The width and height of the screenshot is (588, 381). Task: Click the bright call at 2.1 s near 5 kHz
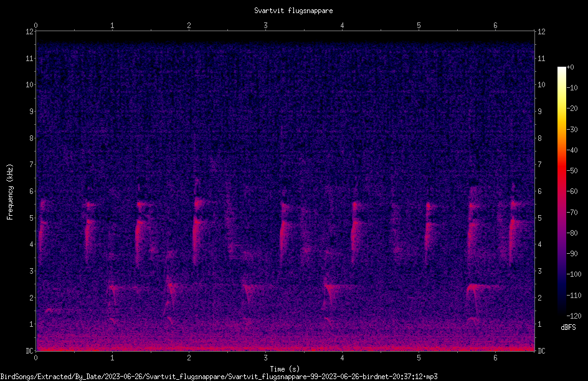[197, 225]
